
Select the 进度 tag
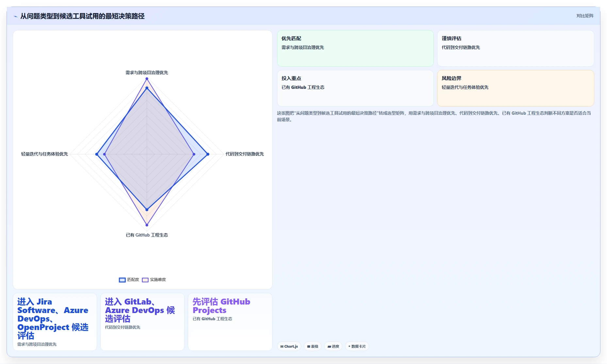333,346
